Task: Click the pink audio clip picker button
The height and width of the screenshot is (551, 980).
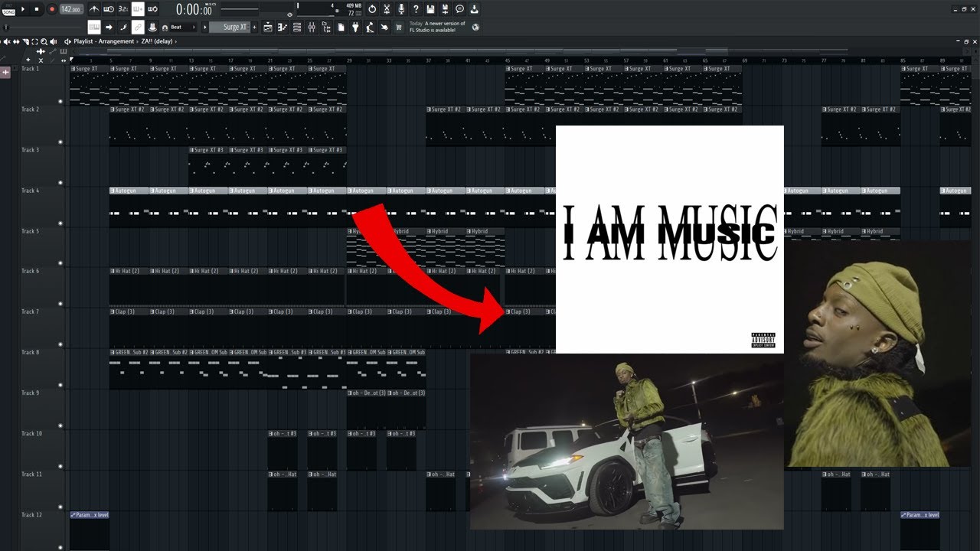Action: [x=5, y=72]
